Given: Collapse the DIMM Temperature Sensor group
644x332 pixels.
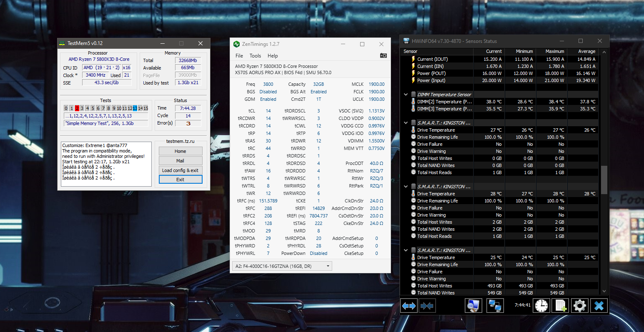Looking at the screenshot, I should pos(406,95).
